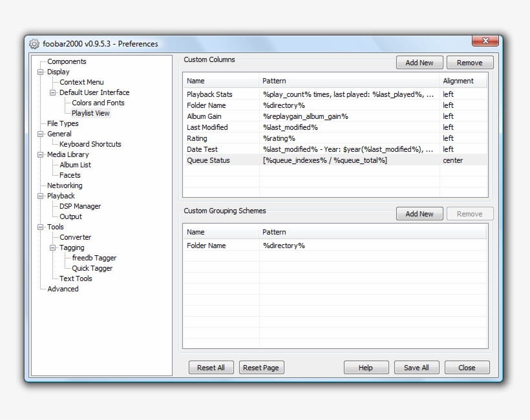Select the Playback Stats column row

point(335,94)
